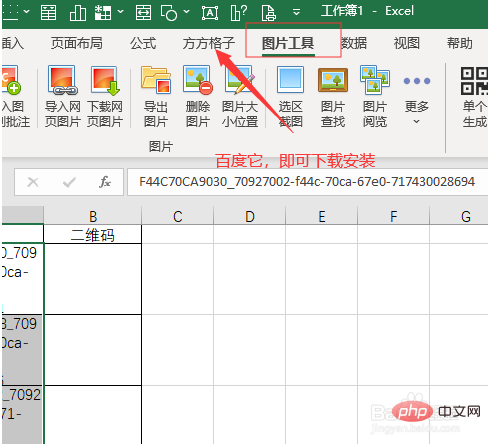Select column F header
The image size is (491, 444).
point(394,216)
